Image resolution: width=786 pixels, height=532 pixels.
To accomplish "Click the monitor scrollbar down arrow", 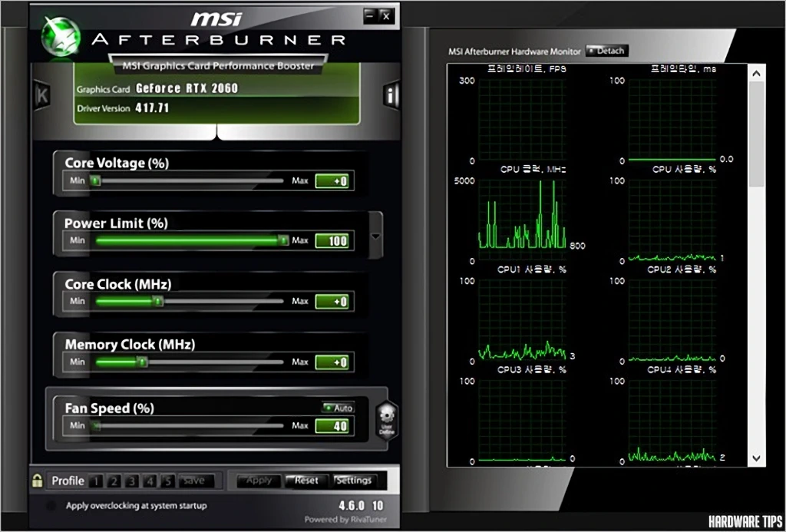I will click(756, 458).
